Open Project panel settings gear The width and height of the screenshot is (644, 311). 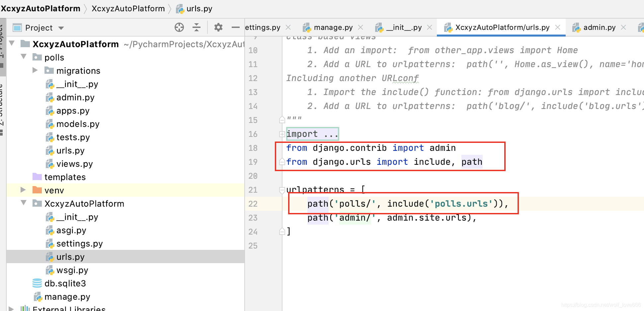(218, 27)
